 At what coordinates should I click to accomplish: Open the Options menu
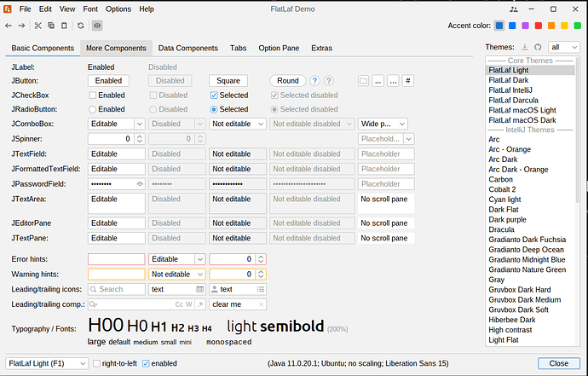118,9
